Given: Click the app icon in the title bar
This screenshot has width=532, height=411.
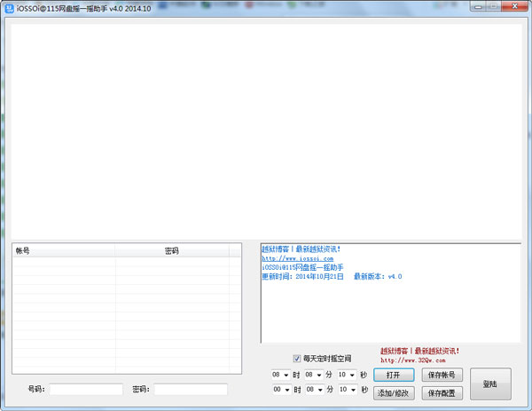Looking at the screenshot, I should [x=9, y=7].
